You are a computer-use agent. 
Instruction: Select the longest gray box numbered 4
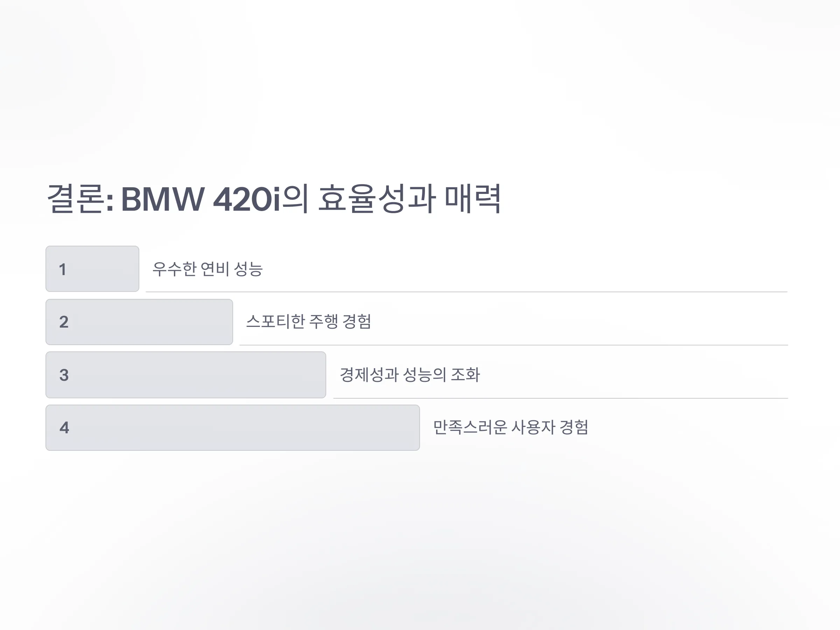click(x=233, y=428)
